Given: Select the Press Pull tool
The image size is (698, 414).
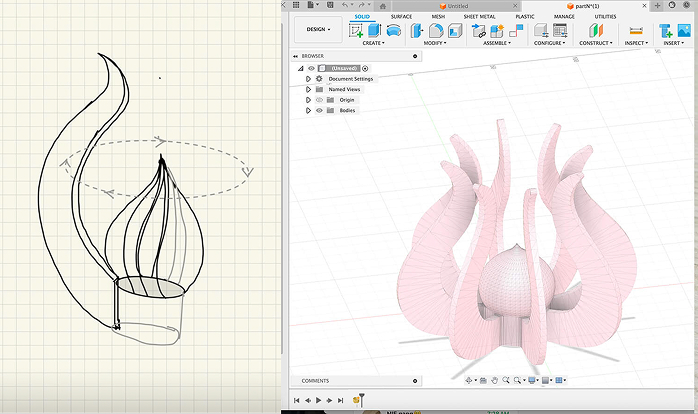Looking at the screenshot, I should 418,31.
